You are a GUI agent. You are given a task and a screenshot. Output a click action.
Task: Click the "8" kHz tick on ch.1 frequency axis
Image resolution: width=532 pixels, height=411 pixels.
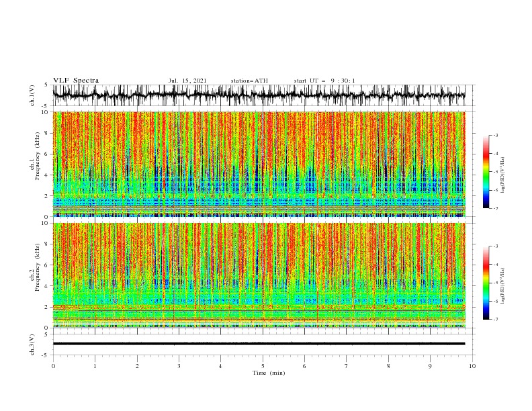pos(47,133)
